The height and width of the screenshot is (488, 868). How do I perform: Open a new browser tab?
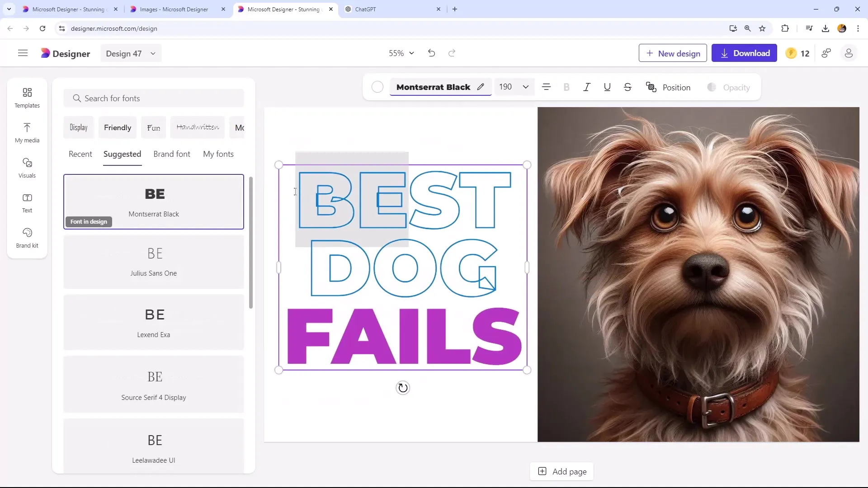(455, 9)
